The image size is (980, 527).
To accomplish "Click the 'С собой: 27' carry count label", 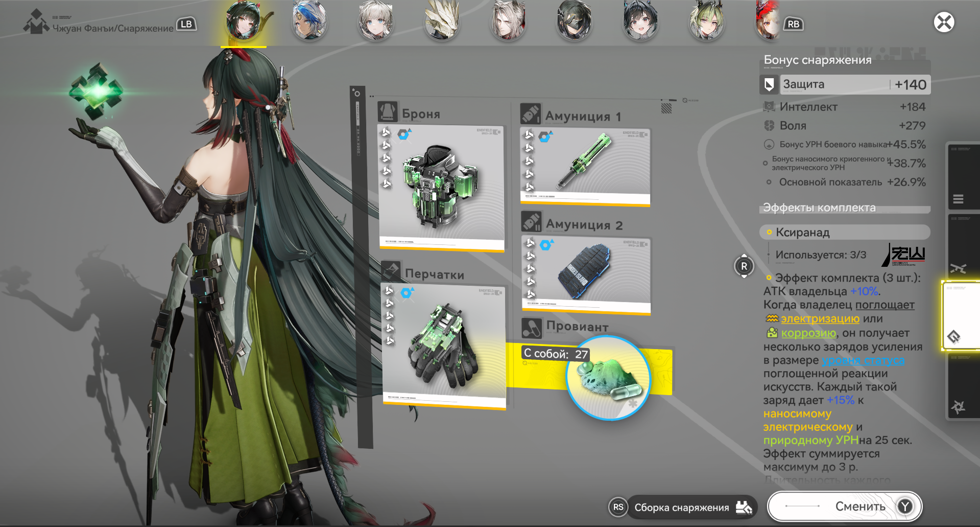I will point(556,354).
